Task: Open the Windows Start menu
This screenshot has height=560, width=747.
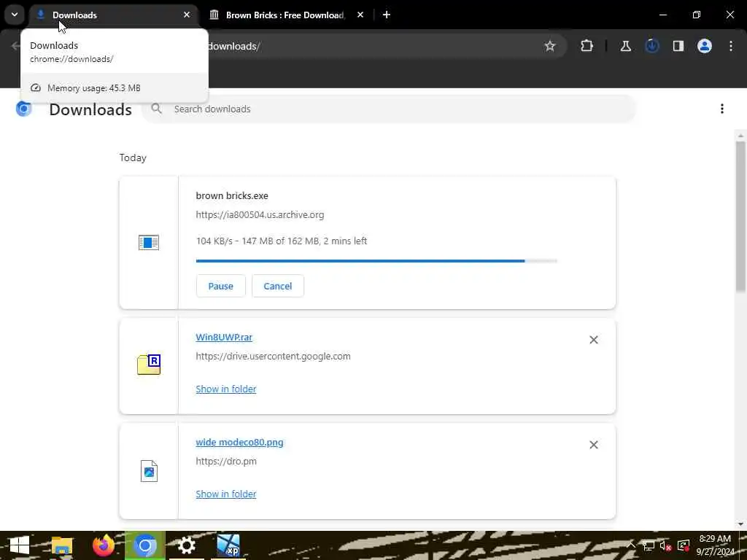Action: (x=20, y=545)
